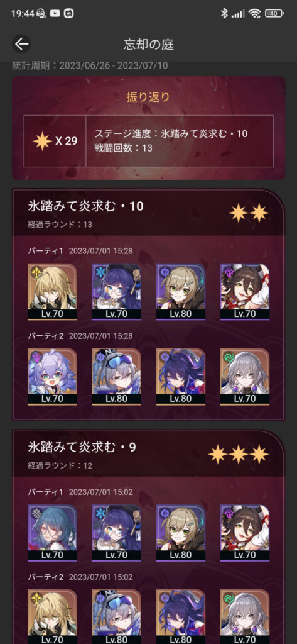This screenshot has width=297, height=644.
Task: Tap the battery indicator icon
Action: (274, 14)
